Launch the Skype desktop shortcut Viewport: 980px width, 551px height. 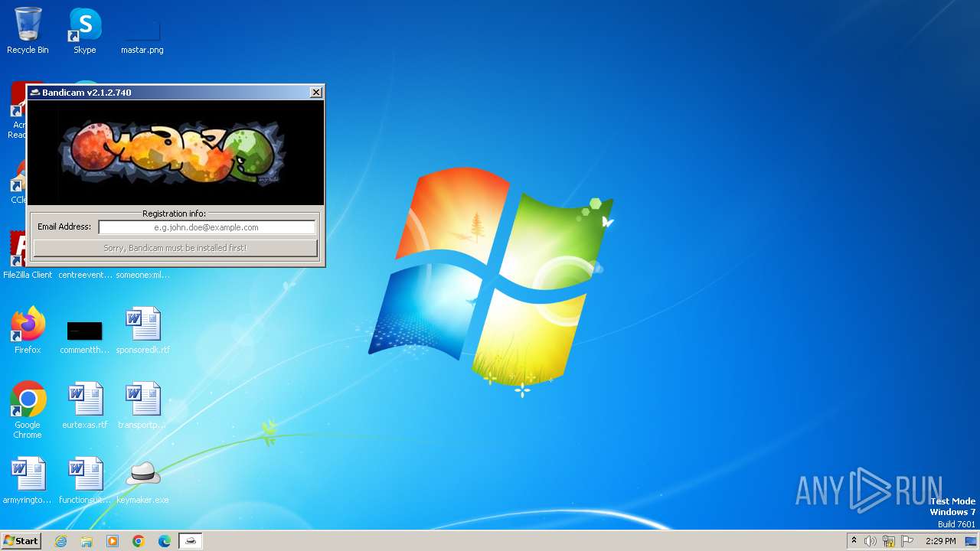[85, 31]
